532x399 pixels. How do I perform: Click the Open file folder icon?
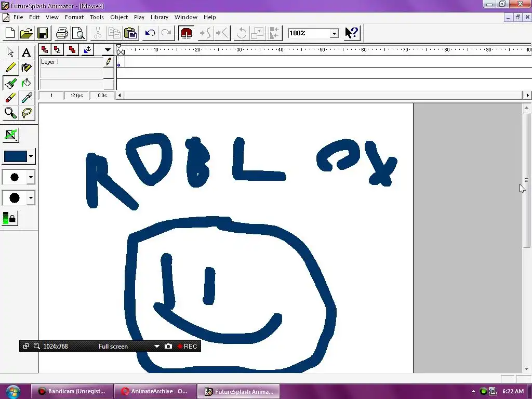pyautogui.click(x=26, y=33)
